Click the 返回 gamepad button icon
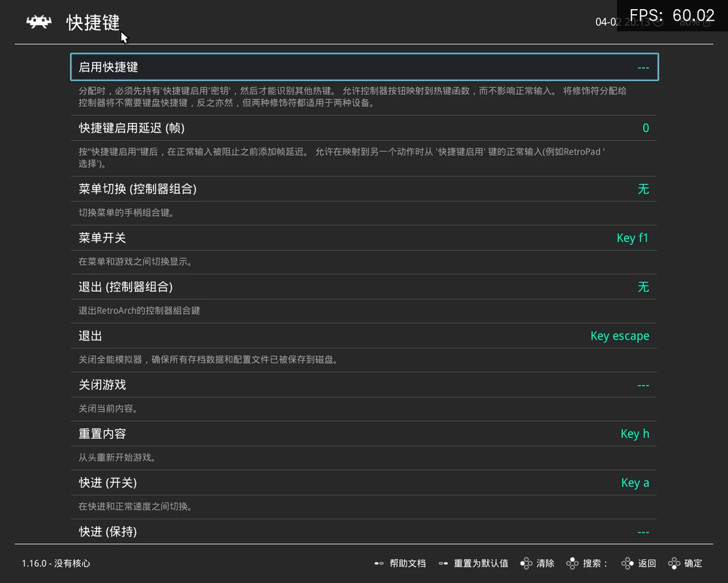This screenshot has height=583, width=728. tap(628, 563)
